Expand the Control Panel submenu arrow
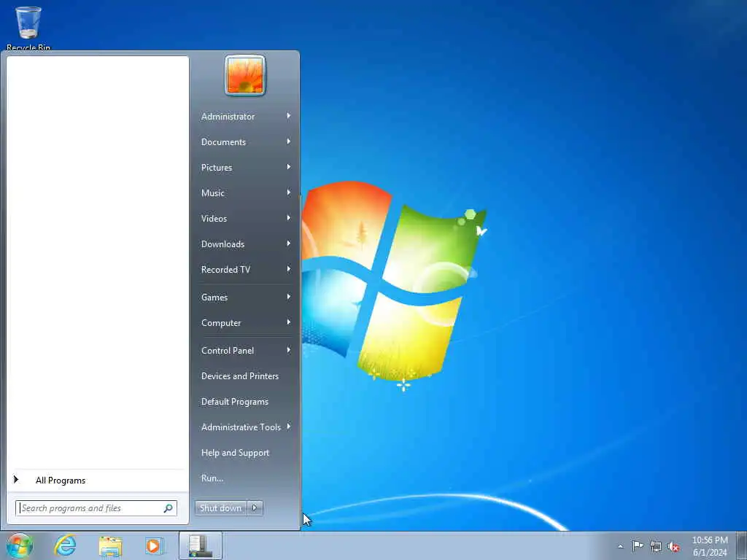The image size is (747, 560). pos(289,350)
